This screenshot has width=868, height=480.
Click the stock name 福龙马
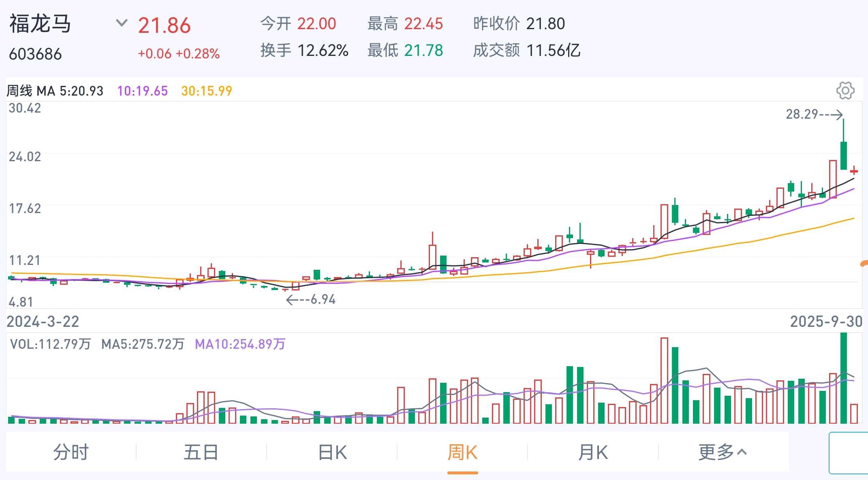click(40, 23)
